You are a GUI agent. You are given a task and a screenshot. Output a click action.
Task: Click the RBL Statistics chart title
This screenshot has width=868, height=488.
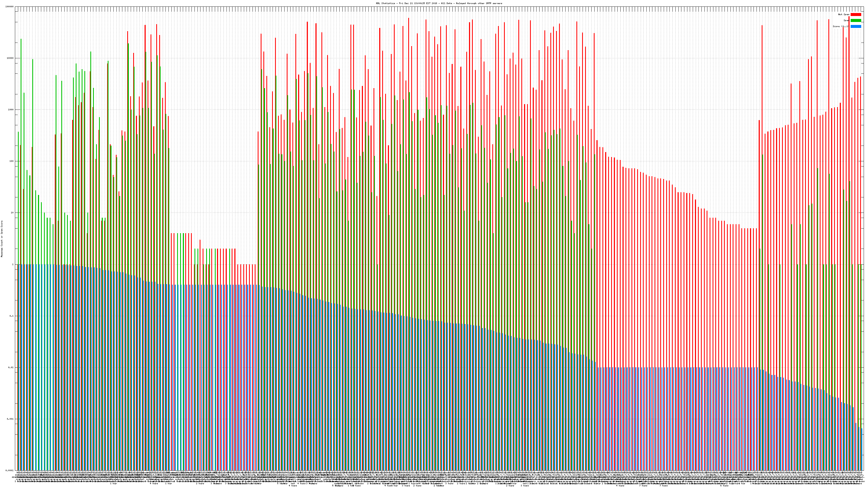coord(439,3)
